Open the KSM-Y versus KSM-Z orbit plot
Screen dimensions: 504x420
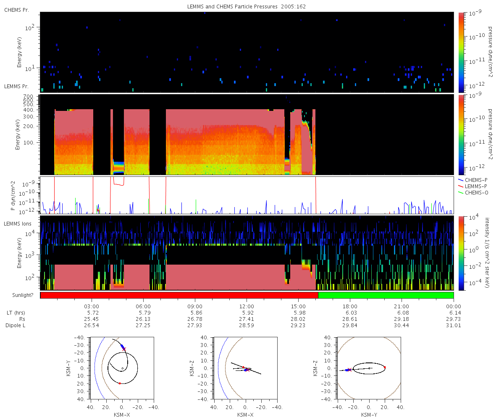point(369,368)
